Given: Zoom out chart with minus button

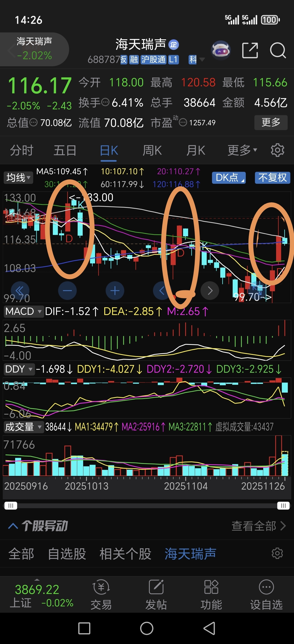Looking at the screenshot, I should [67, 291].
